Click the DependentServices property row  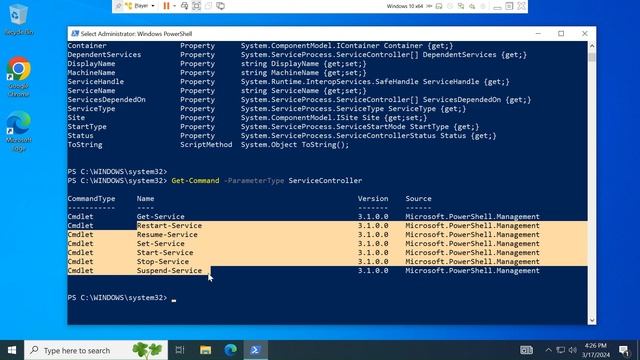tap(297, 55)
